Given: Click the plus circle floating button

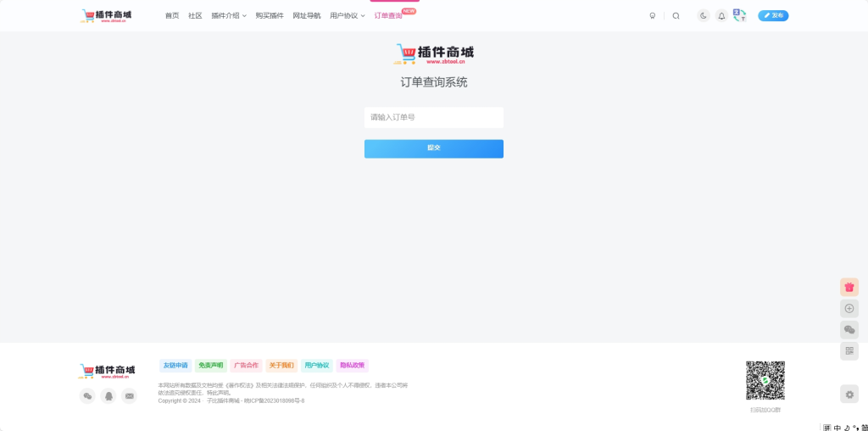Looking at the screenshot, I should click(x=849, y=308).
